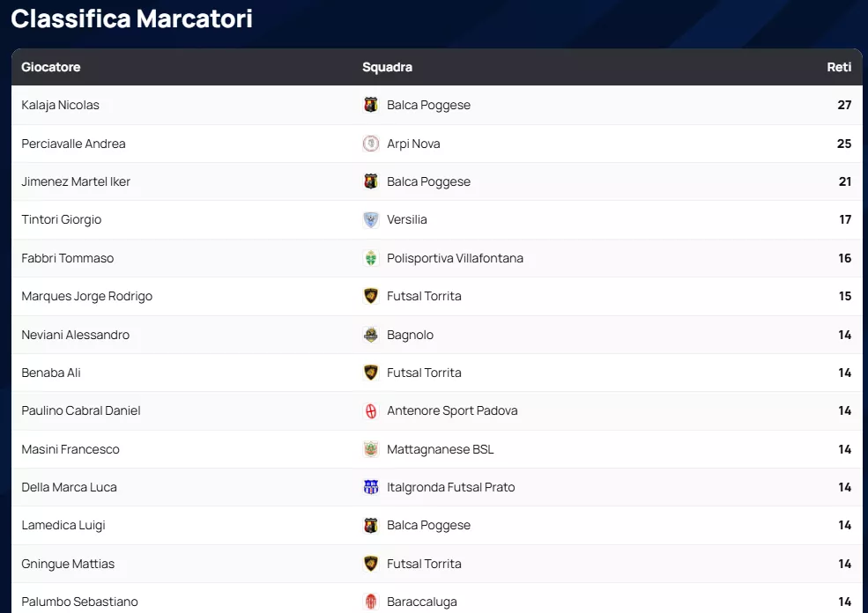Click the Classifica Marcatori heading
This screenshot has height=613, width=868.
pos(132,18)
